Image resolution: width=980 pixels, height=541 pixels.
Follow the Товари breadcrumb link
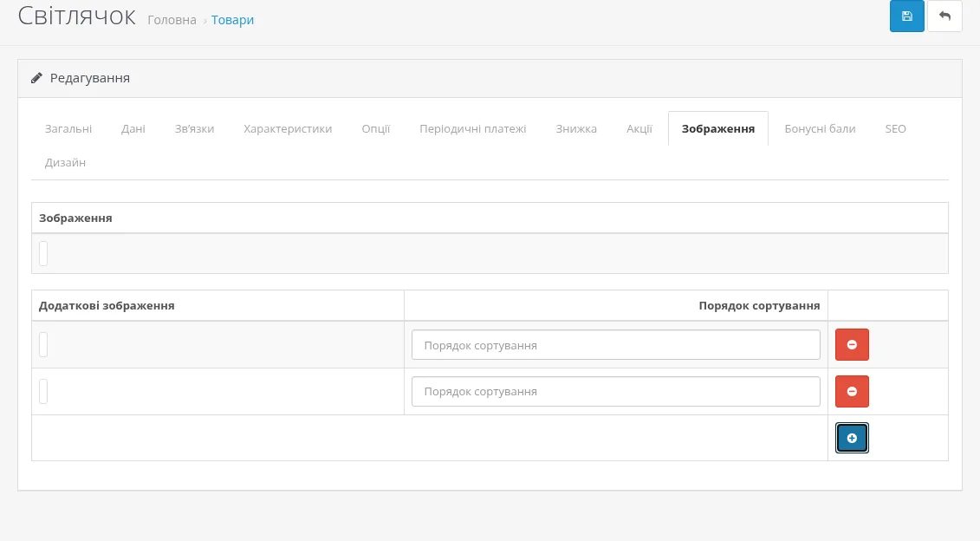[x=232, y=20]
